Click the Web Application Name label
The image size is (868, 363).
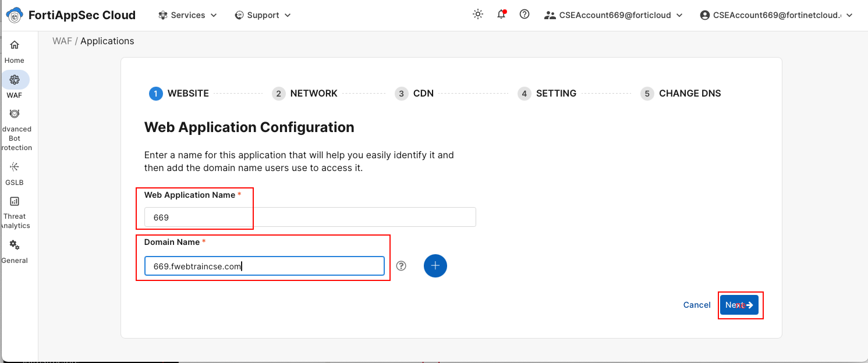pyautogui.click(x=190, y=195)
